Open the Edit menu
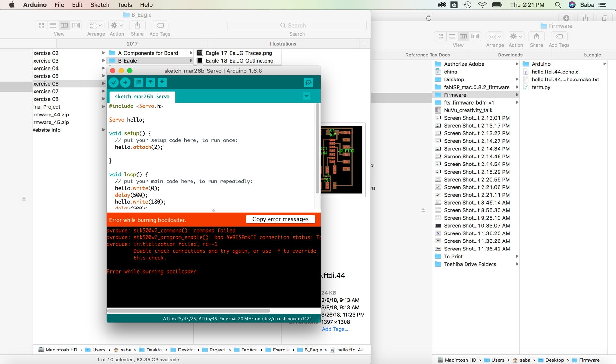616x364 pixels. coord(77,5)
